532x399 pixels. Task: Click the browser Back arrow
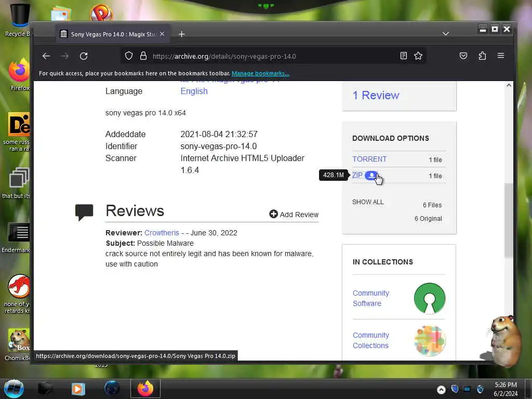coord(46,56)
